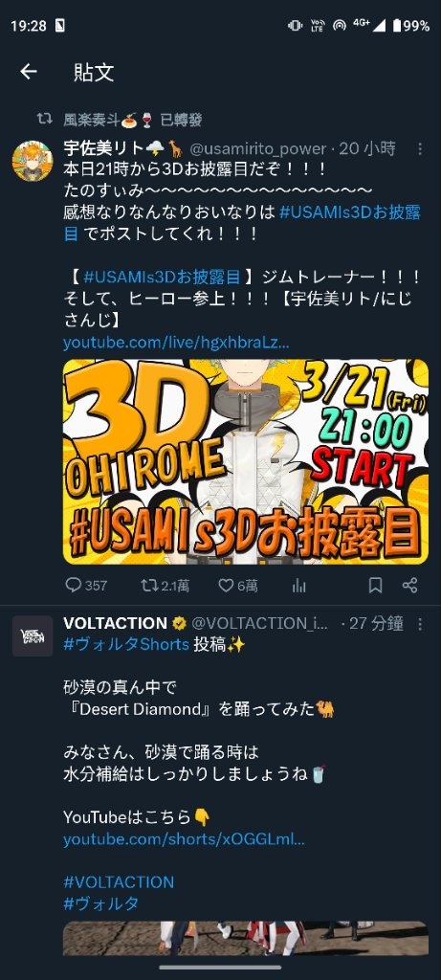
Task: Share the 宇佐美リト post
Action: coord(409,586)
